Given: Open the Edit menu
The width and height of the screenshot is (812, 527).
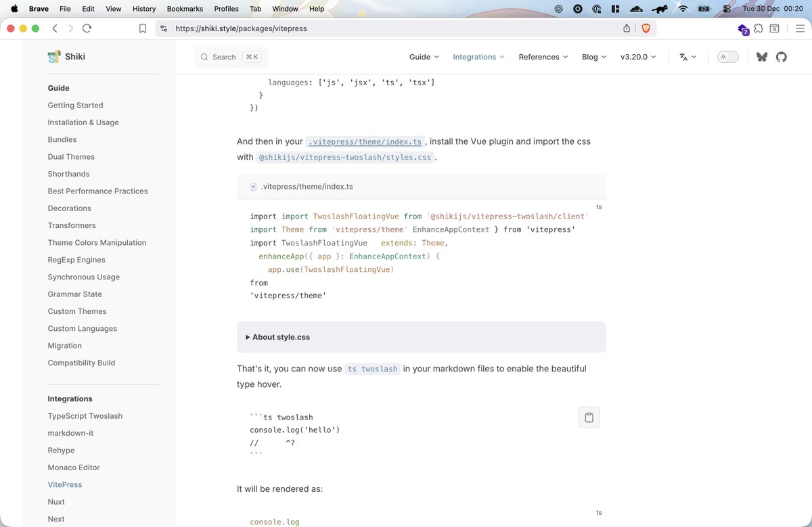Looking at the screenshot, I should tap(88, 9).
